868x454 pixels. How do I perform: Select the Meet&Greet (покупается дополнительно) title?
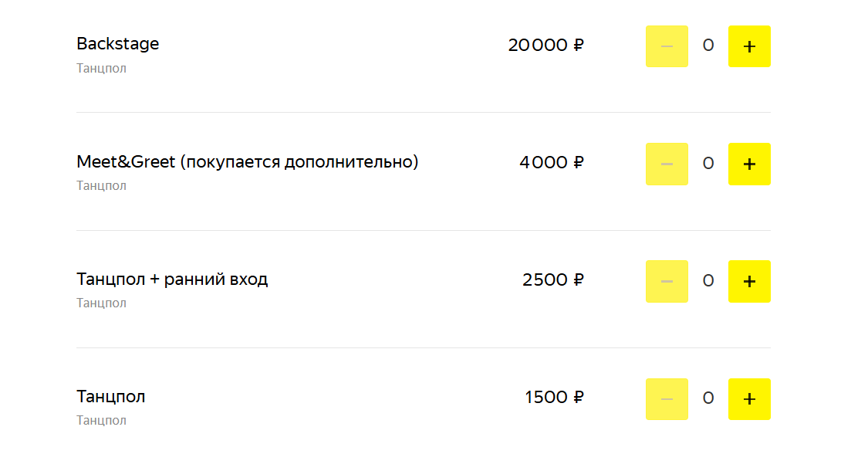click(x=247, y=162)
